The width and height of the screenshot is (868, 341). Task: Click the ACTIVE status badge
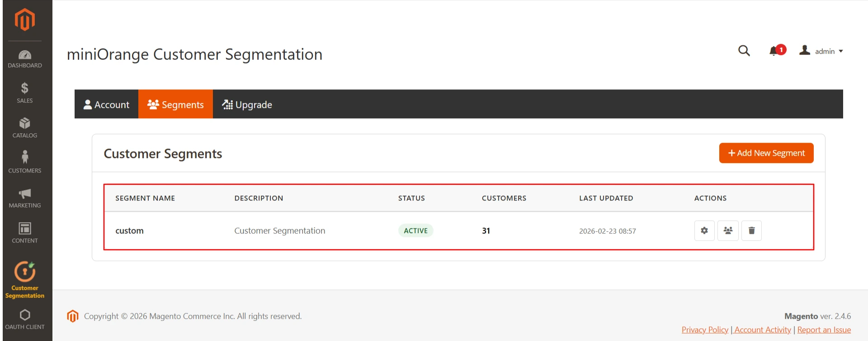[416, 231]
